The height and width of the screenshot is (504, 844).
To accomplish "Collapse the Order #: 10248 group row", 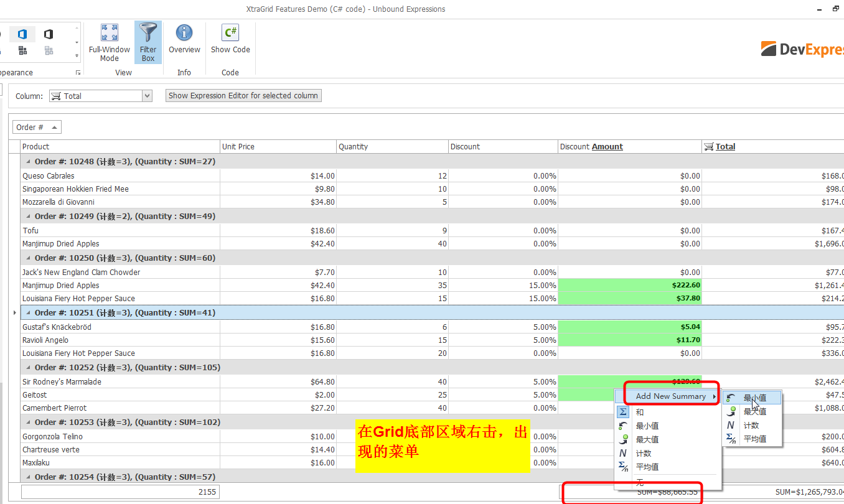I will pos(27,162).
